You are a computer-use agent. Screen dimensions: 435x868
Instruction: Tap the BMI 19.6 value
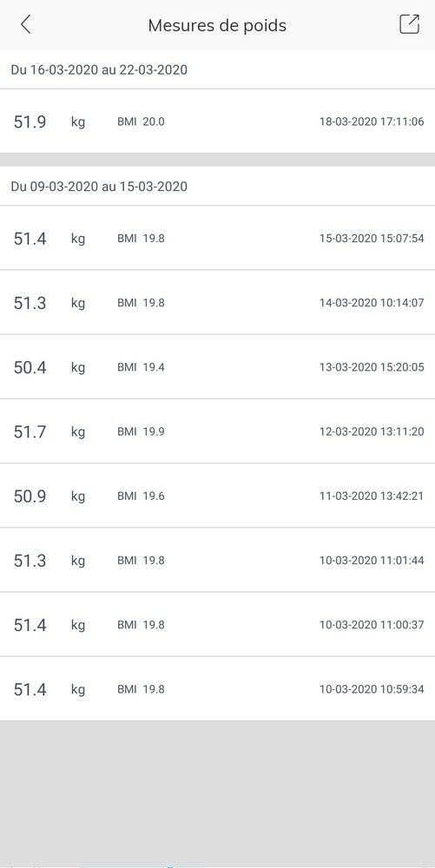[141, 496]
